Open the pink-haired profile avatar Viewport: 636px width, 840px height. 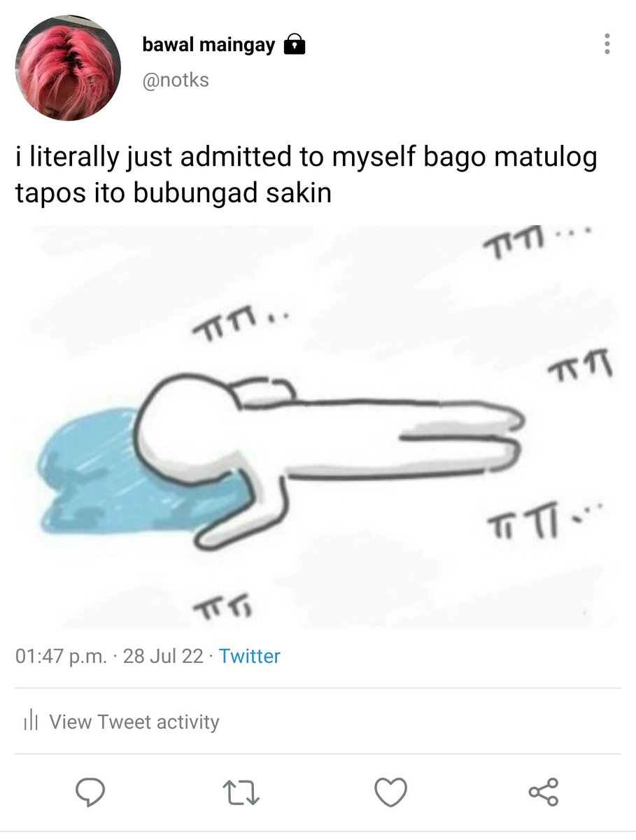tap(69, 69)
